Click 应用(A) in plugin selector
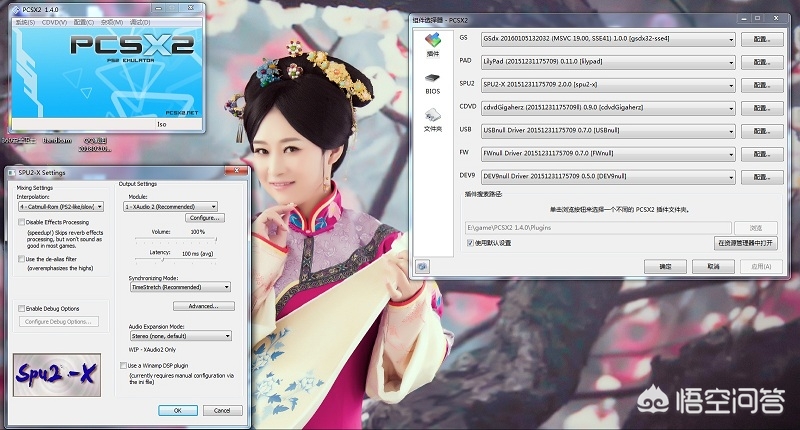 761,266
